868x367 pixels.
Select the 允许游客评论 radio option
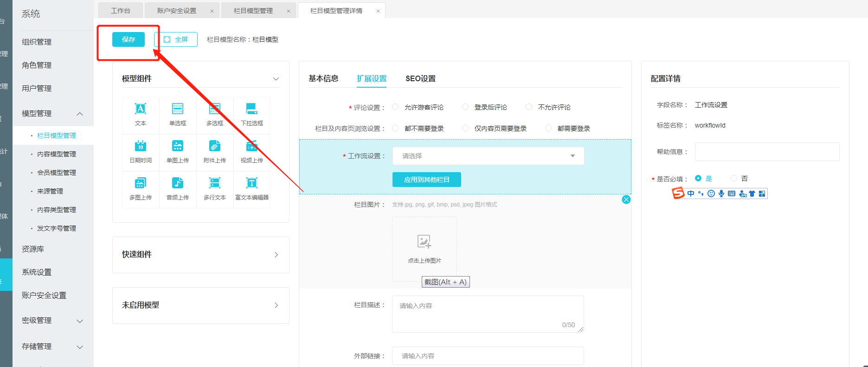[396, 107]
